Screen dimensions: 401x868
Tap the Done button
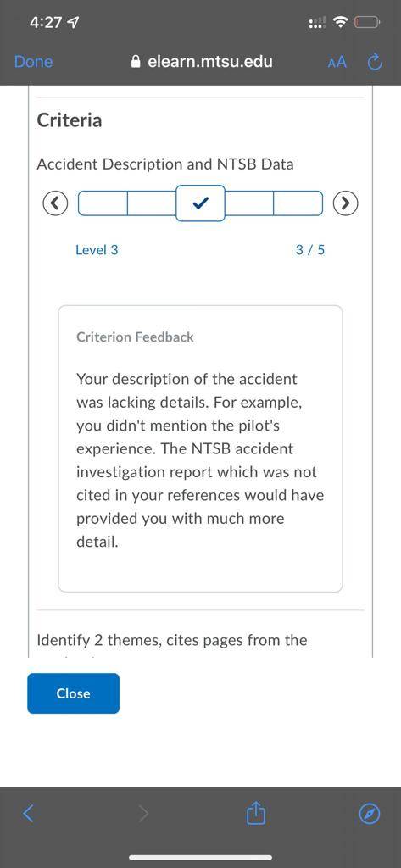coord(33,61)
